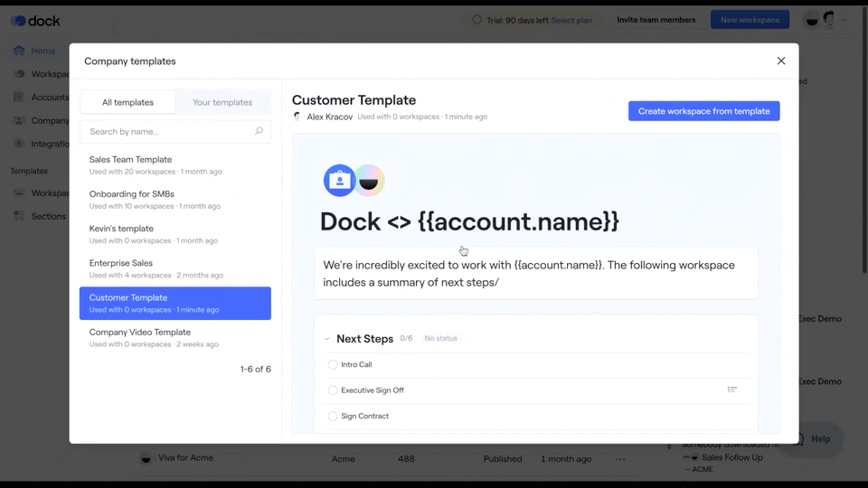868x488 pixels.
Task: Select Onboarding for SMBs template
Action: point(175,200)
